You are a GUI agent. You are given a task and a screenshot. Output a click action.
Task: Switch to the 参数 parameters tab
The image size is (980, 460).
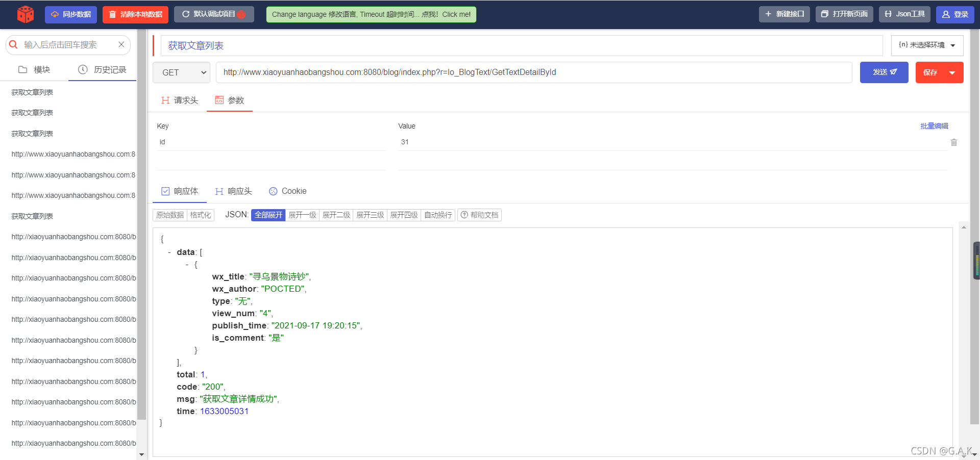(230, 100)
